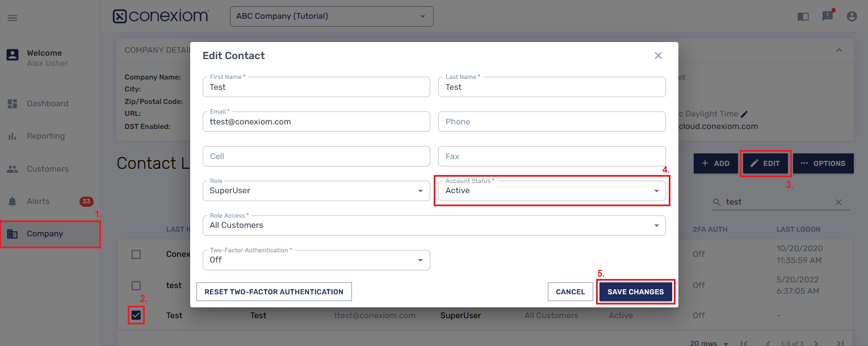Click the documentation book icon in header
This screenshot has width=868, height=346.
[x=803, y=16]
